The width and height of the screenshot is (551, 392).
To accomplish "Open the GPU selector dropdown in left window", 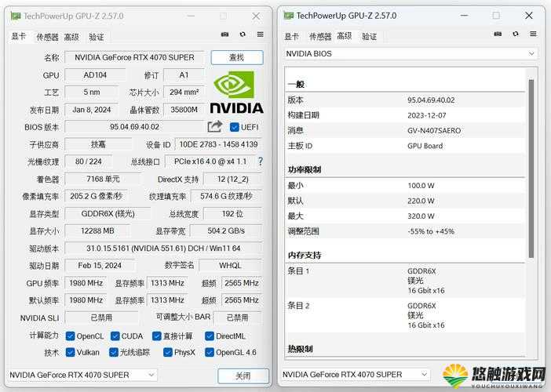I will coord(82,375).
